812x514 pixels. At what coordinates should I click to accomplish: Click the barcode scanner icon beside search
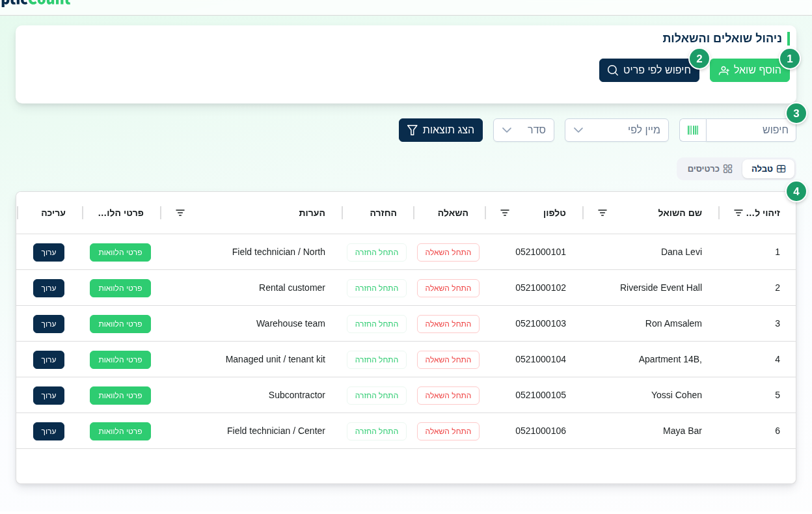click(693, 130)
